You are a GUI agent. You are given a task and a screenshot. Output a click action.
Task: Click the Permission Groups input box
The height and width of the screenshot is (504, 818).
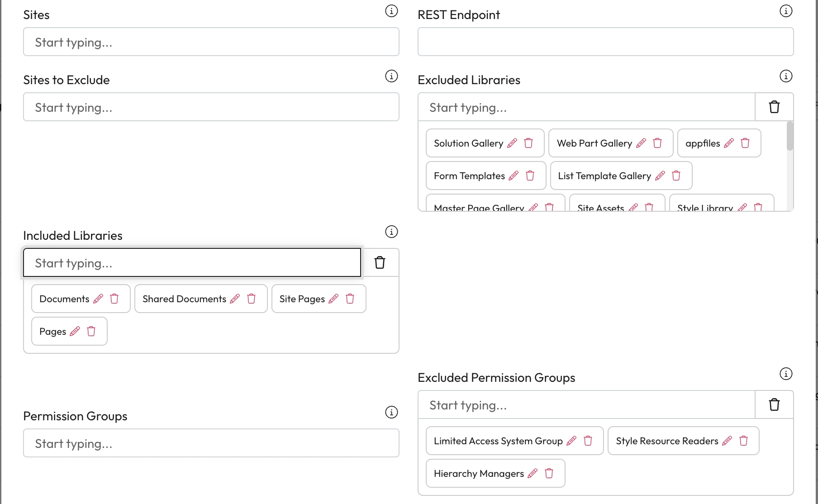(211, 443)
